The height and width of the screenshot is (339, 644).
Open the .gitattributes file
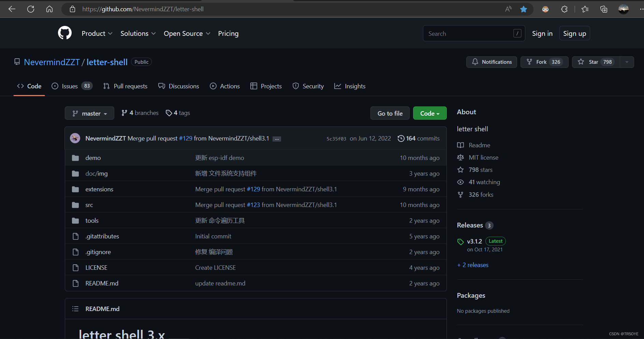click(x=102, y=236)
